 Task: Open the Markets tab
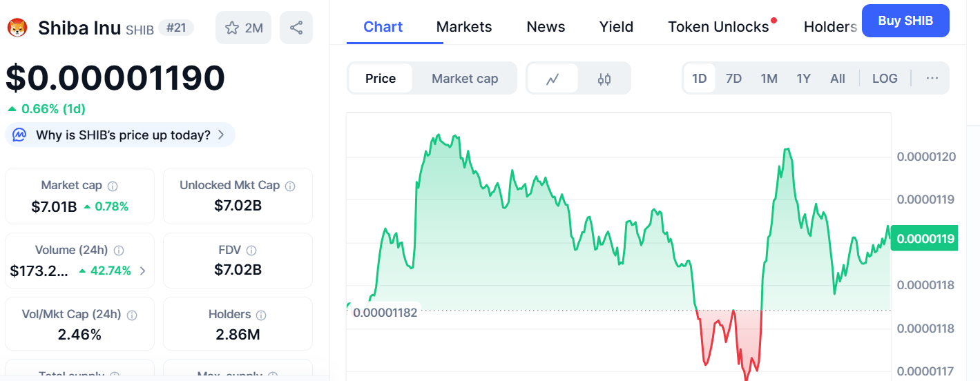click(x=464, y=27)
